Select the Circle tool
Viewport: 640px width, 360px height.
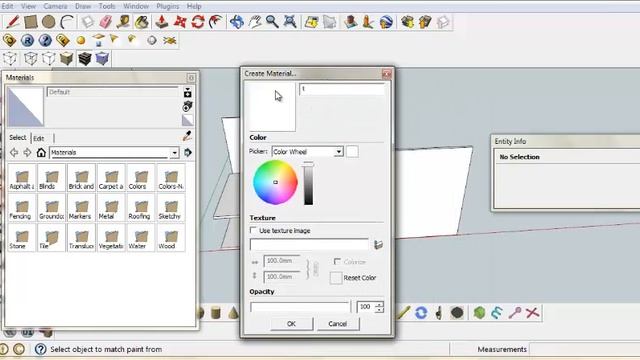(x=49, y=22)
